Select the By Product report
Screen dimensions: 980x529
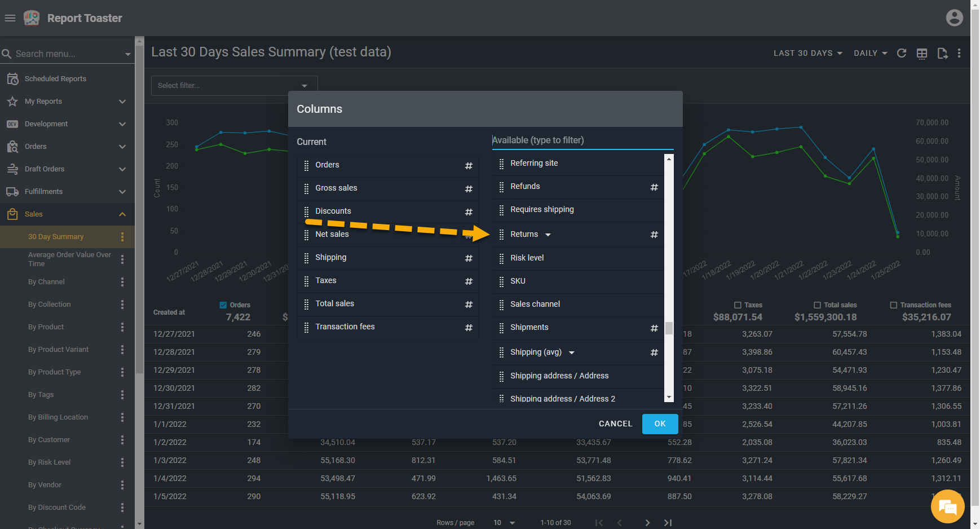[46, 327]
